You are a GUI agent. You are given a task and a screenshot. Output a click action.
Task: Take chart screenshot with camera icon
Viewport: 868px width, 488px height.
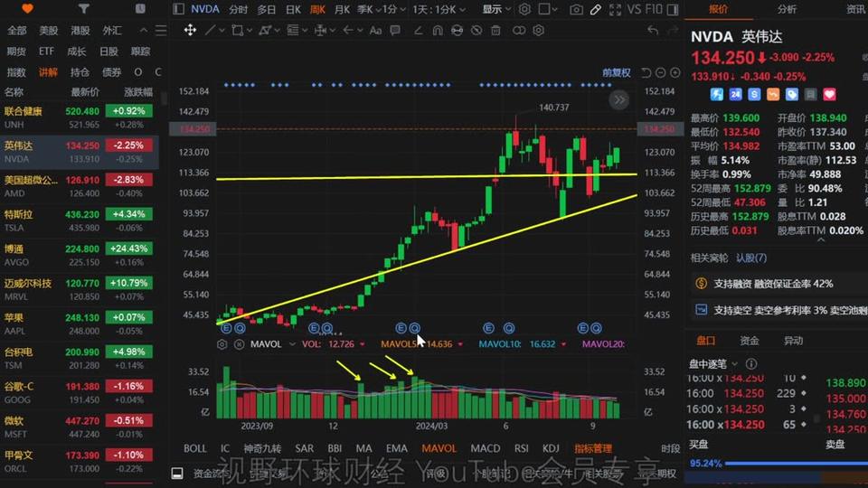click(x=576, y=9)
